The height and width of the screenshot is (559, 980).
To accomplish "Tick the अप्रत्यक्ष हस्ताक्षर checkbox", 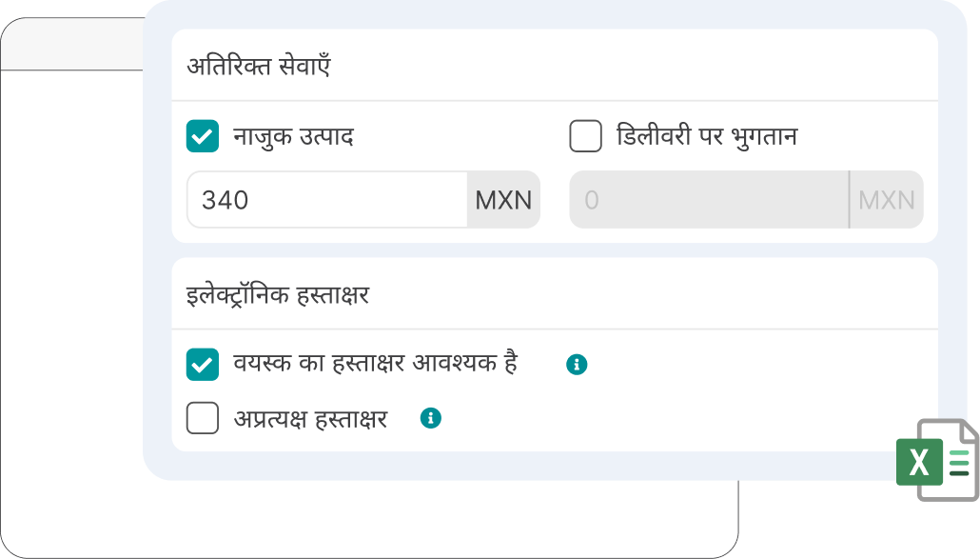I will tap(203, 417).
